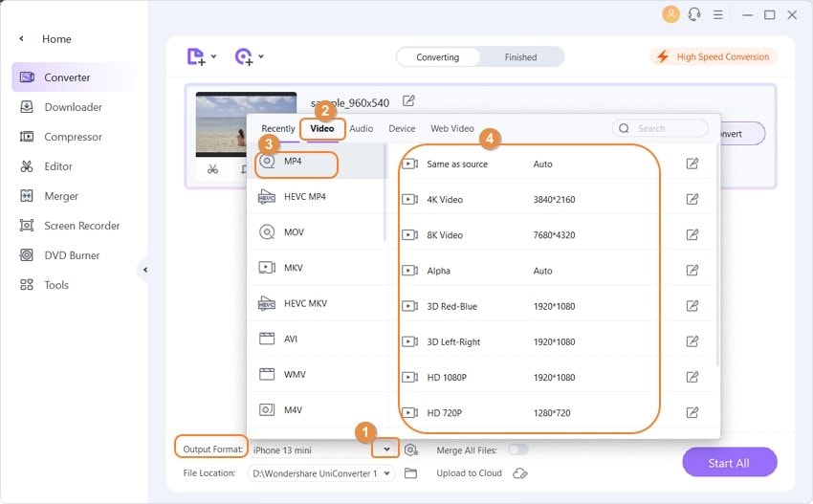Screen dimensions: 813x504
Task: Collapse the sidebar with the arrow handle
Action: coord(144,270)
